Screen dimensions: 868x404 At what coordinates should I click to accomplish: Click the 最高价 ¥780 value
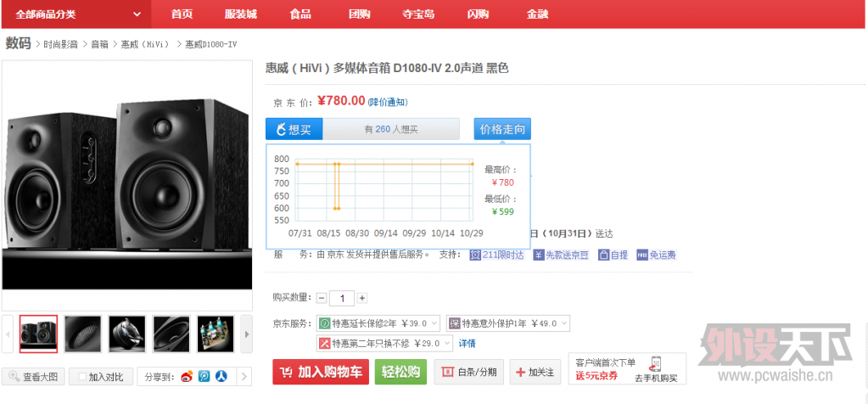502,182
